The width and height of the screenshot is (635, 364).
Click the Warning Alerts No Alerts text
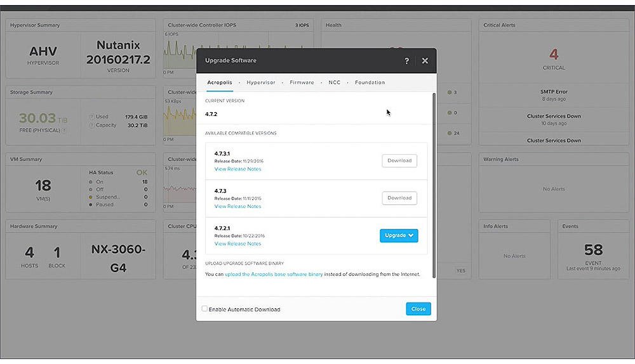tap(554, 189)
